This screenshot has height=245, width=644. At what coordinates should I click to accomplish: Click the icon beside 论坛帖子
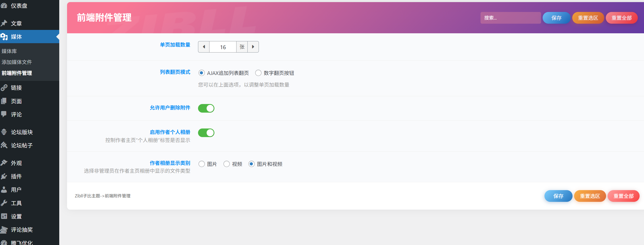pos(4,145)
